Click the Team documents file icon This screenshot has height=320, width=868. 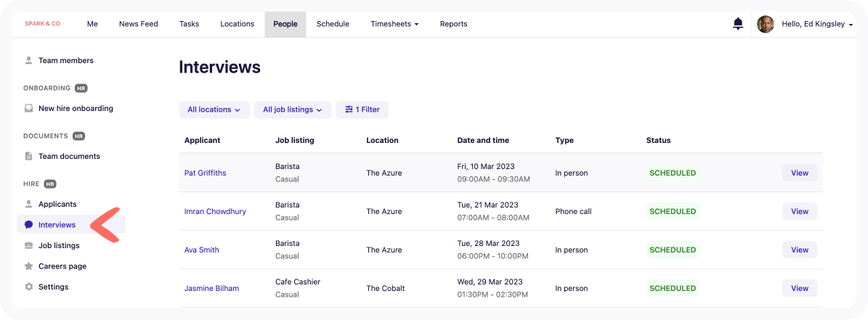coord(29,157)
